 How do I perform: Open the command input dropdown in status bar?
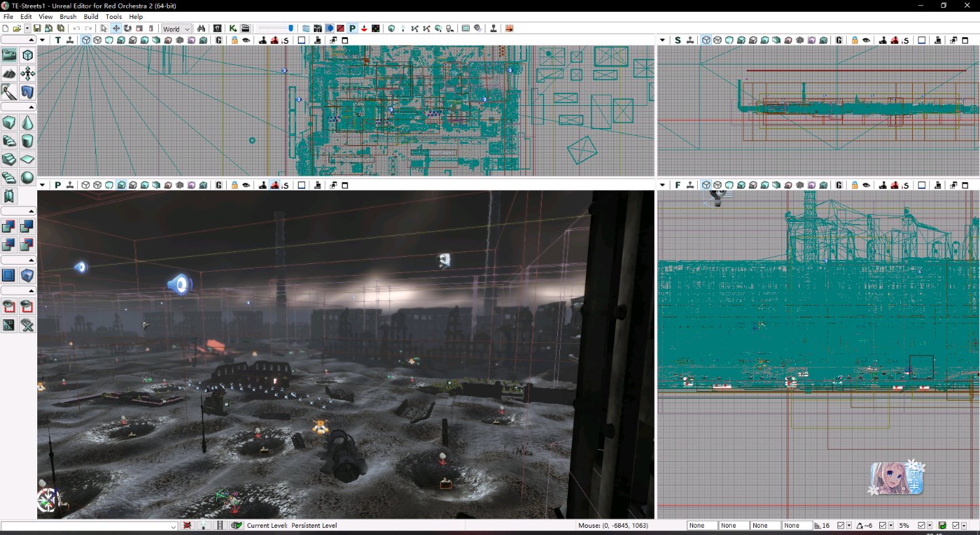pos(173,526)
